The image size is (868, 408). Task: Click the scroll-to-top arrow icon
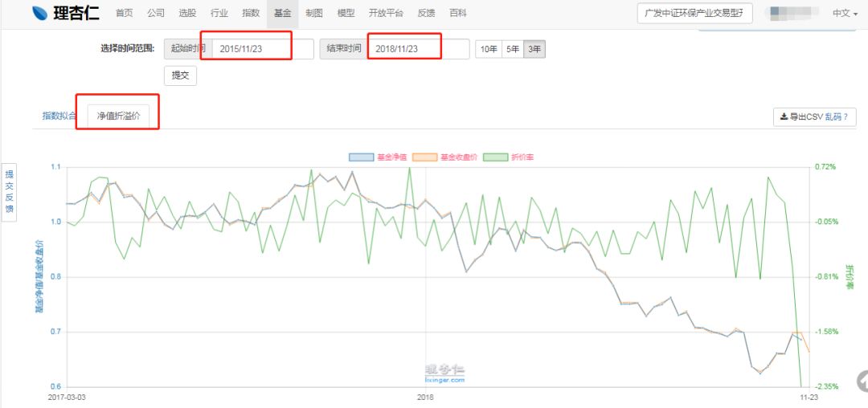862,382
